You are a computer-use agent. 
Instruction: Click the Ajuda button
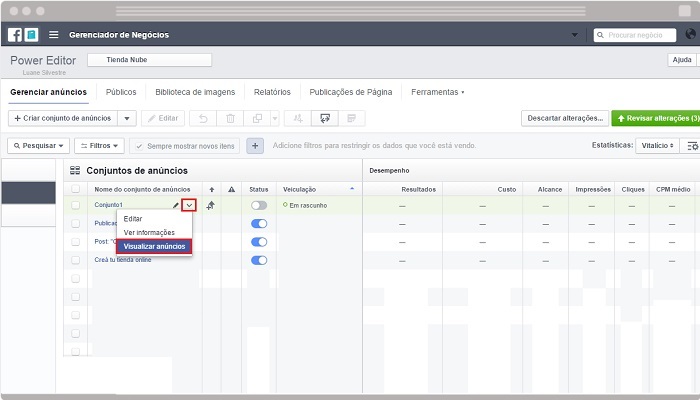tap(682, 60)
